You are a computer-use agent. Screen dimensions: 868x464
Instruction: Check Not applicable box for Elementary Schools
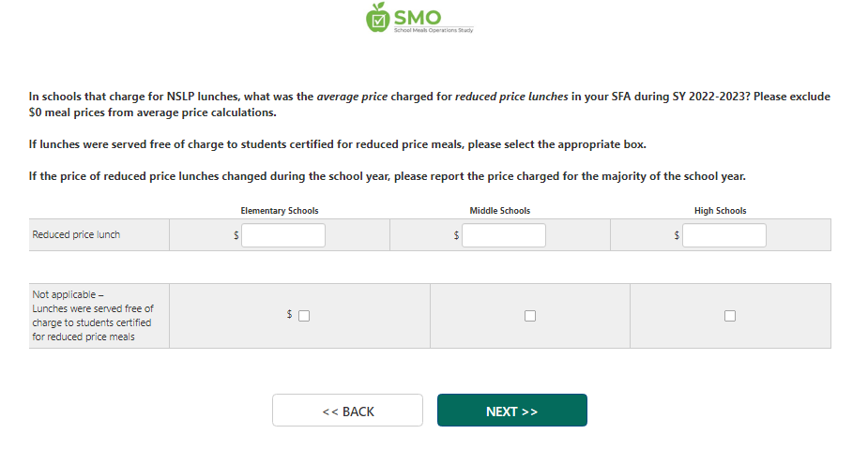[x=304, y=316]
